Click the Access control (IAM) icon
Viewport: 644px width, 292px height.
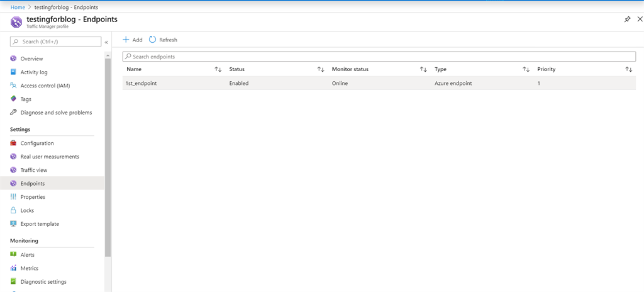coord(13,86)
